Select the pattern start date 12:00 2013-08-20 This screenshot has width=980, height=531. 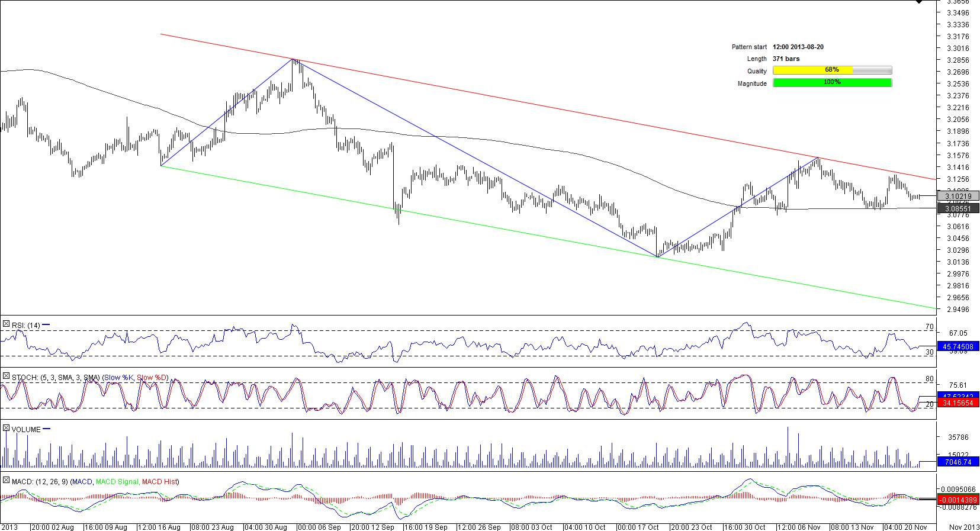tap(798, 47)
